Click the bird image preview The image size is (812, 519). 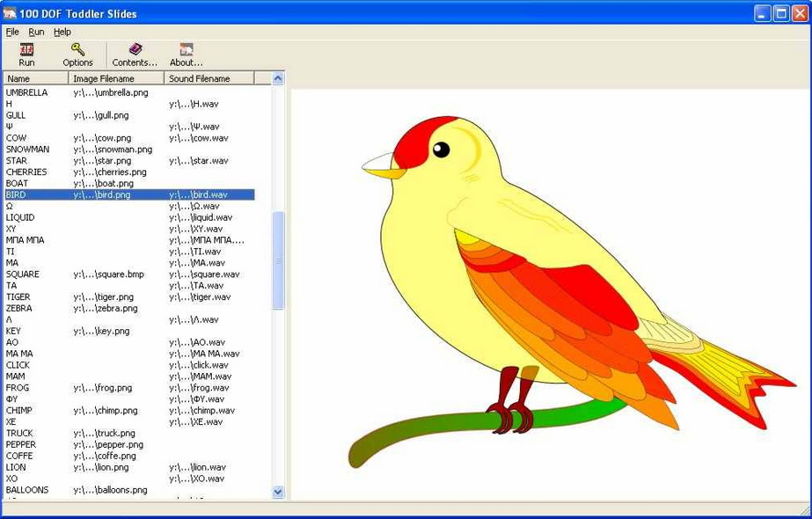pyautogui.click(x=551, y=294)
